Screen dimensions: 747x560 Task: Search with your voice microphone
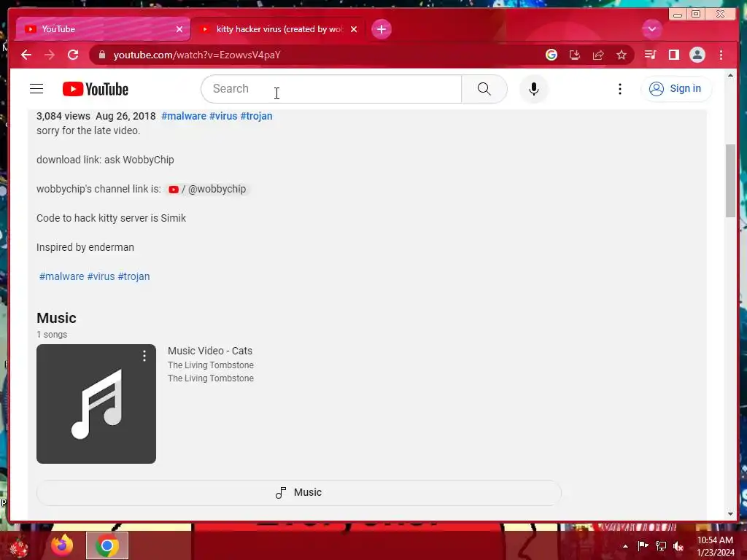pyautogui.click(x=533, y=88)
